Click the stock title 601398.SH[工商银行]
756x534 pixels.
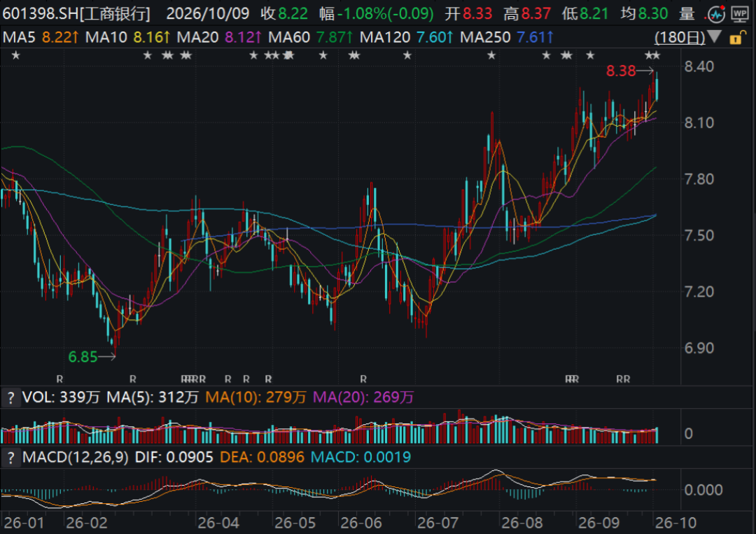click(77, 13)
